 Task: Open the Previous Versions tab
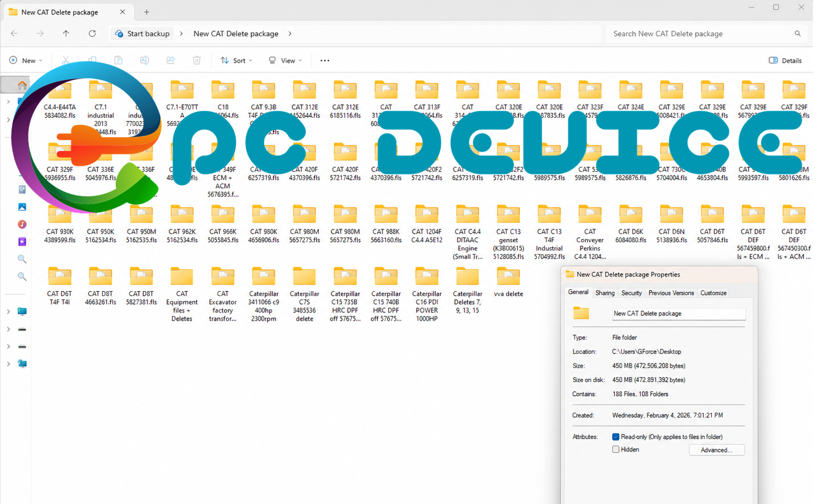point(671,293)
